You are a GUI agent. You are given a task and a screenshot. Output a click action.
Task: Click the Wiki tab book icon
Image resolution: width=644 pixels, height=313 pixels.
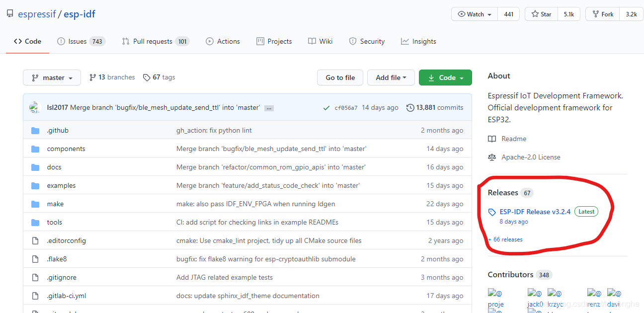coord(312,41)
